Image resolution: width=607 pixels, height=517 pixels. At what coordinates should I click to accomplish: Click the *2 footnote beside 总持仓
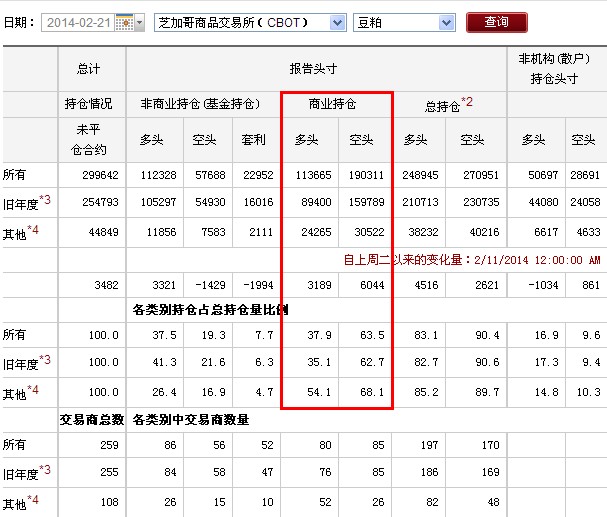pos(466,102)
